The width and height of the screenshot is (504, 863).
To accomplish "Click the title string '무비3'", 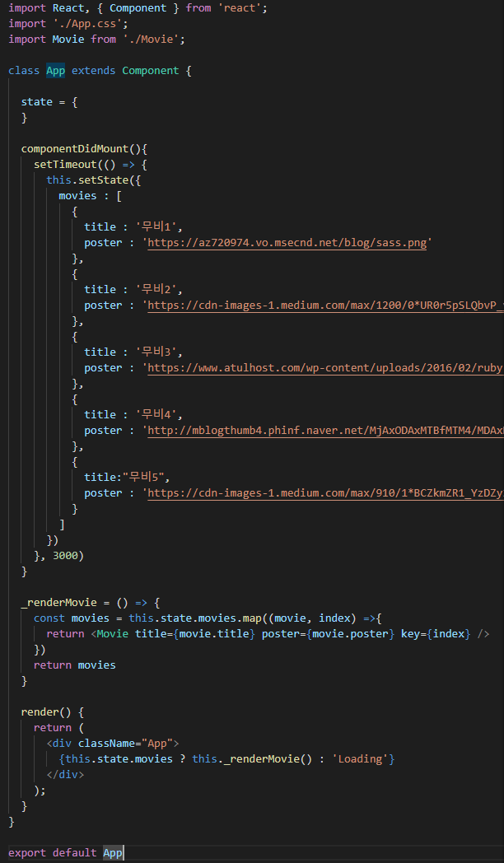I will click(158, 352).
